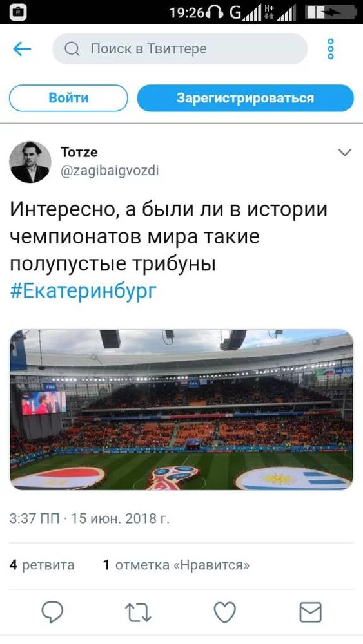Viewport: 363px width, 644px height.
Task: Click the Зарегистрироваться button
Action: (x=246, y=98)
